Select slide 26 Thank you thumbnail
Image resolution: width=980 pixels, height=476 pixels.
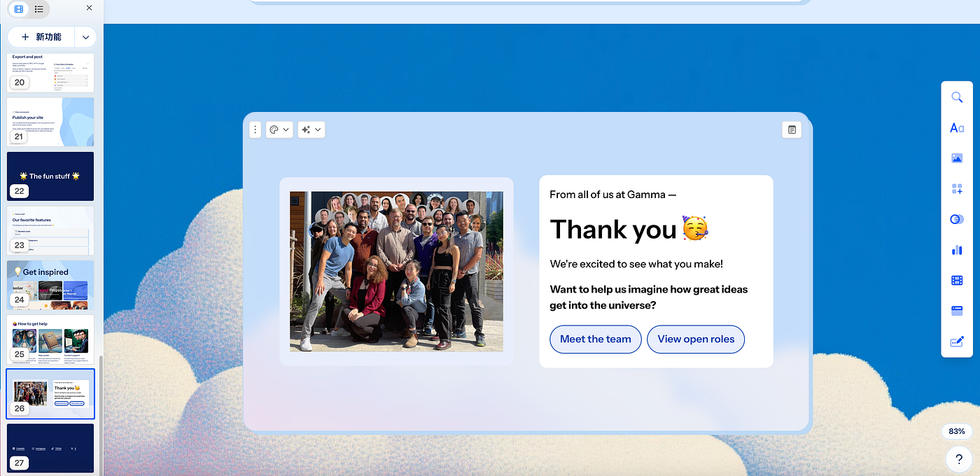tap(50, 393)
